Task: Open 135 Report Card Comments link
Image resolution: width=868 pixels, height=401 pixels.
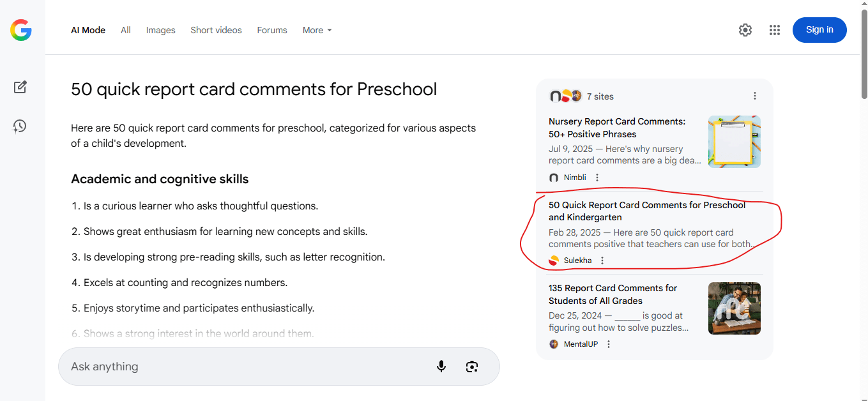Action: [x=613, y=294]
